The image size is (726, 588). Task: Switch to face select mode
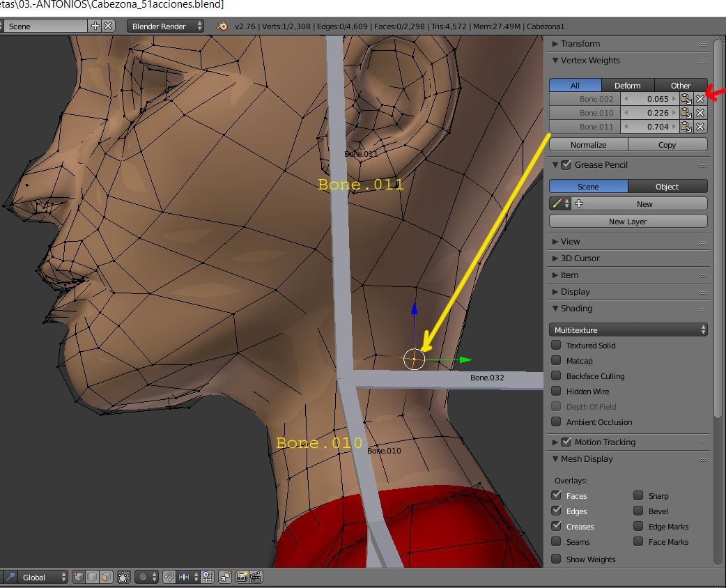click(106, 577)
